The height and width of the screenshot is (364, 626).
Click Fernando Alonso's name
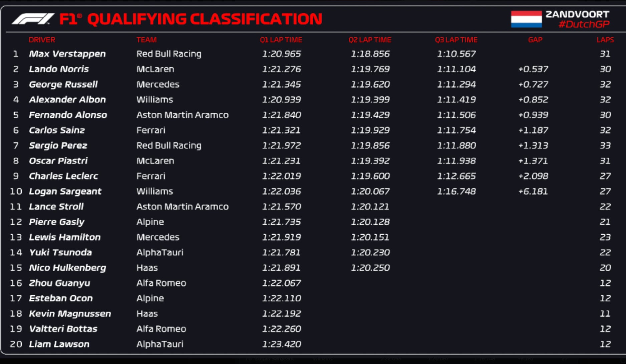coord(68,115)
